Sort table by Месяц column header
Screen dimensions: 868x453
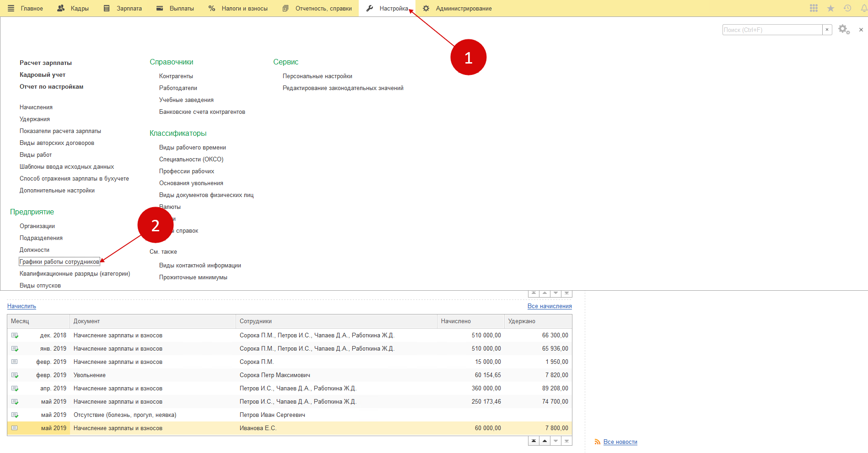coord(38,321)
